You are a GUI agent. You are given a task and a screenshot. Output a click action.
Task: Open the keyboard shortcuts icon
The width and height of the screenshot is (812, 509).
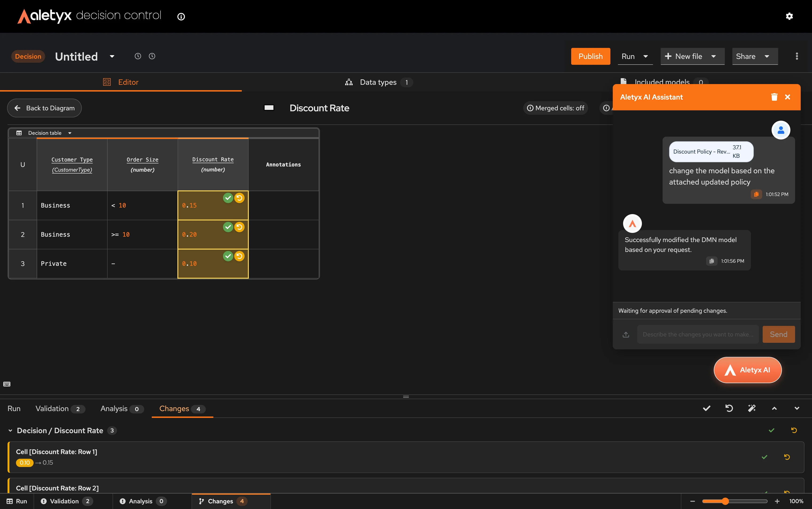click(x=7, y=384)
